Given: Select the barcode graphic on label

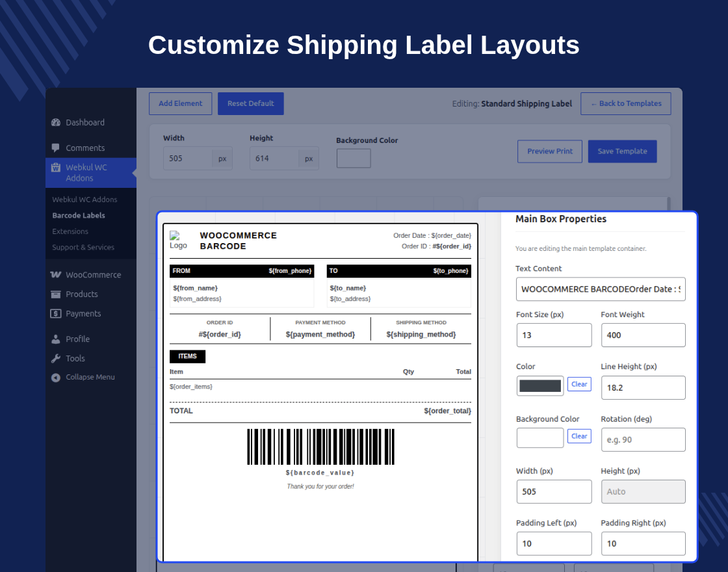Looking at the screenshot, I should pos(321,447).
